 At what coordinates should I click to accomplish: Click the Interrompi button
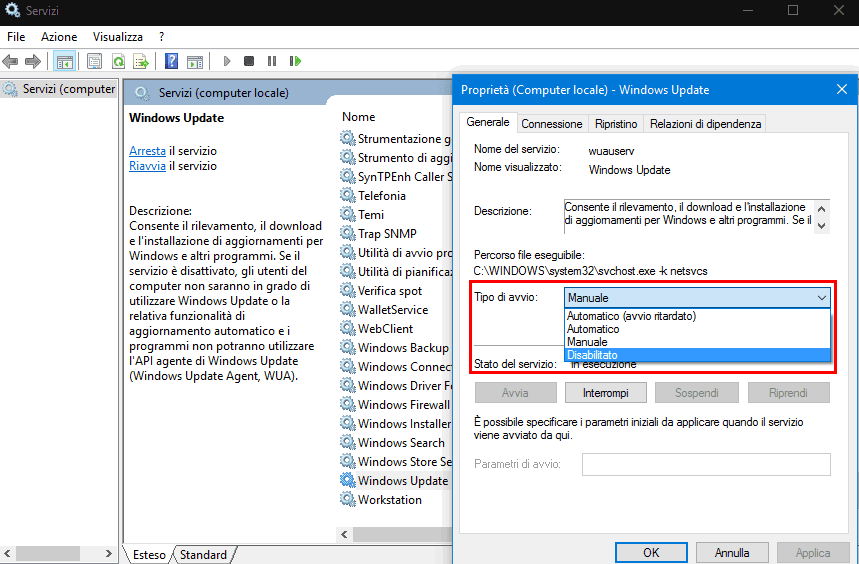pyautogui.click(x=605, y=393)
